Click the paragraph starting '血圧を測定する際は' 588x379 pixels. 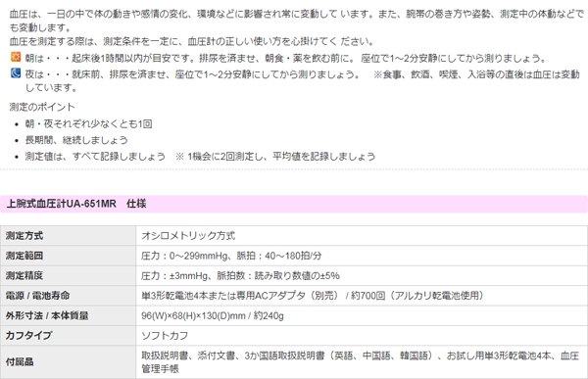point(192,41)
